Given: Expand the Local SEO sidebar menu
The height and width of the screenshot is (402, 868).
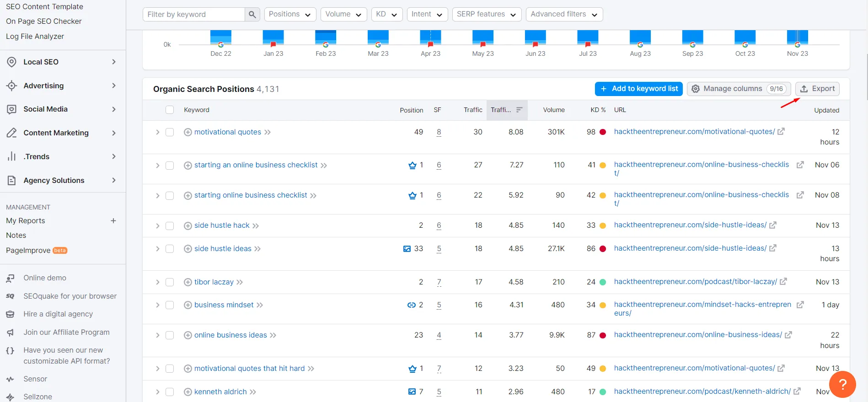Looking at the screenshot, I should coord(114,62).
